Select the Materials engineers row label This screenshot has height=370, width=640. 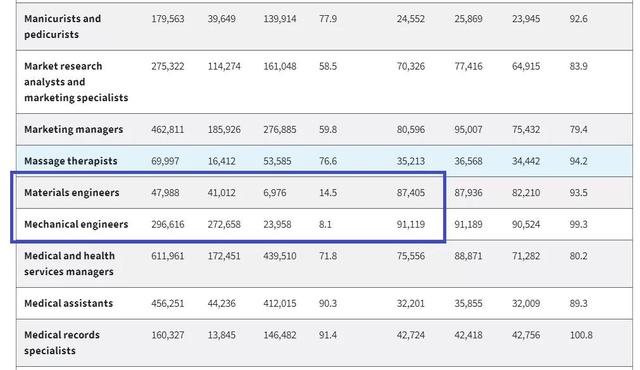point(71,193)
